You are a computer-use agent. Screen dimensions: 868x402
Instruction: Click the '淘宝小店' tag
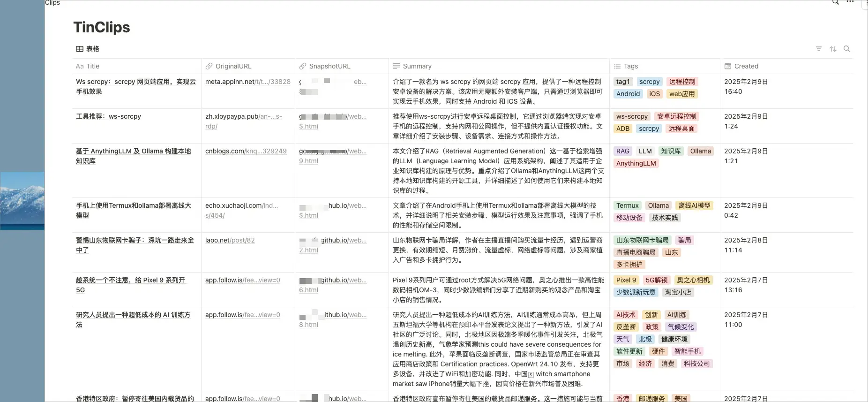coord(678,292)
